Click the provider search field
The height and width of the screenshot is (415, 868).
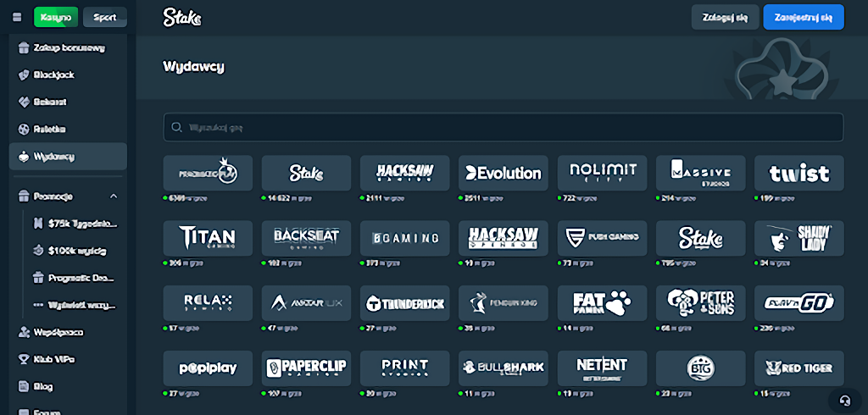[503, 127]
